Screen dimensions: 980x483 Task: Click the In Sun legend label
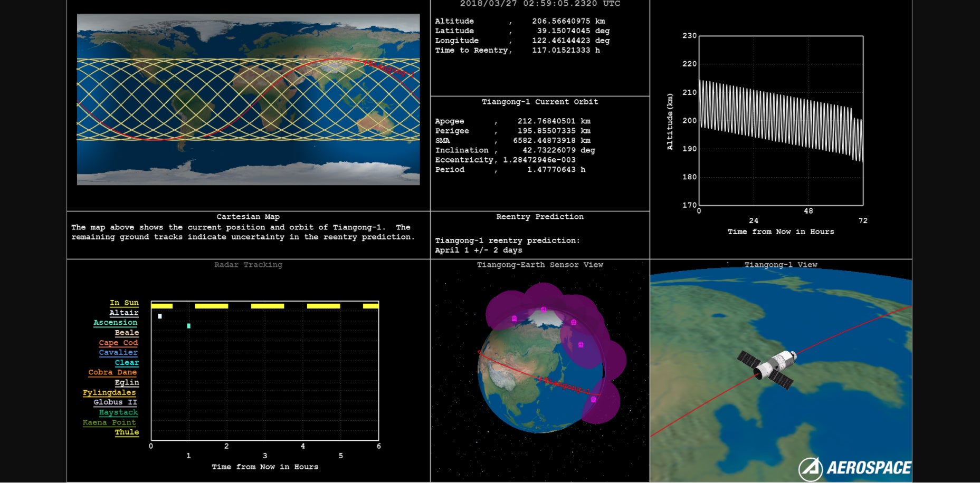[124, 303]
